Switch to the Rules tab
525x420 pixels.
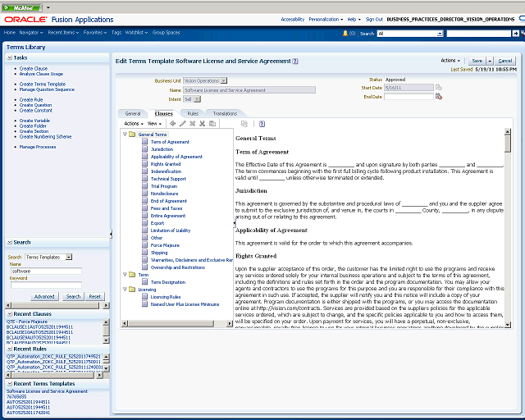pyautogui.click(x=193, y=113)
